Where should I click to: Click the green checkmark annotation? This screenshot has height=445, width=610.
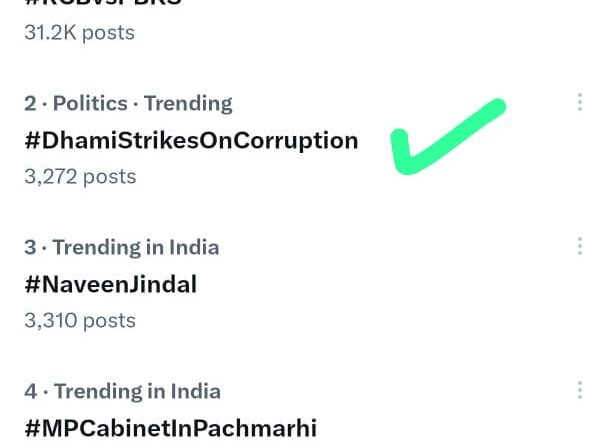(445, 138)
